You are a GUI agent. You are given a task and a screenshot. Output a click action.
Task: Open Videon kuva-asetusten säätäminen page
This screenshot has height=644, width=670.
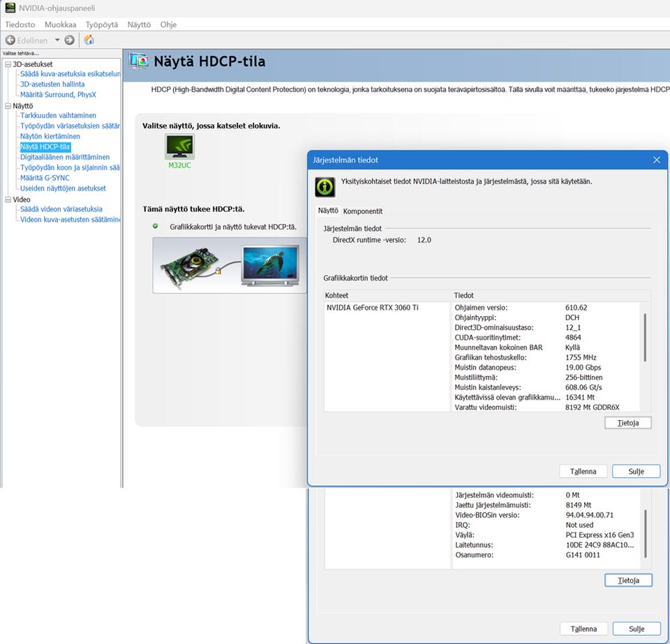pyautogui.click(x=70, y=220)
